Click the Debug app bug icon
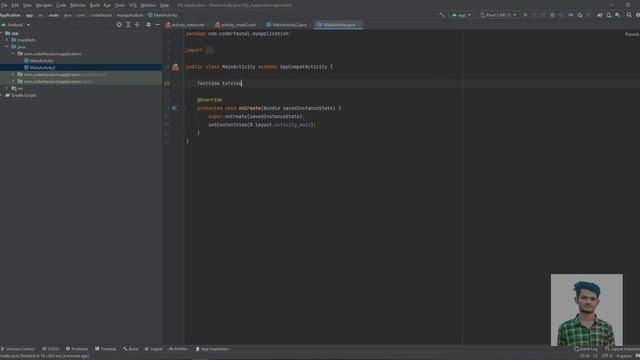This screenshot has height=360, width=640. point(552,15)
